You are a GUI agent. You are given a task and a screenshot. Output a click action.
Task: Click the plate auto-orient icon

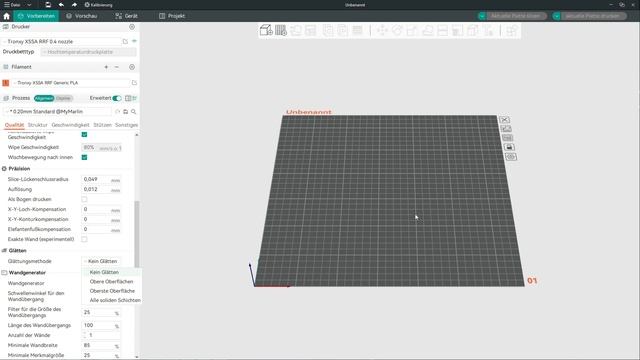coord(506,129)
